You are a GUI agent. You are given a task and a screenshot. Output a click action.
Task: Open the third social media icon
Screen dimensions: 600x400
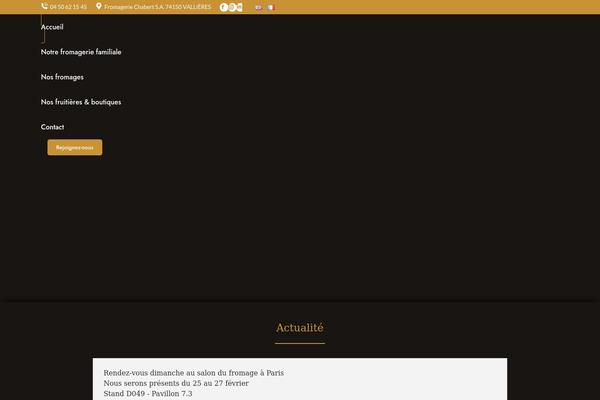240,7
